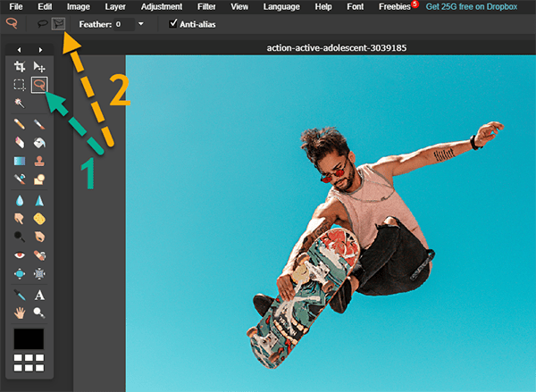Select the Crop tool
Viewport: 536px width, 392px height.
pos(19,67)
